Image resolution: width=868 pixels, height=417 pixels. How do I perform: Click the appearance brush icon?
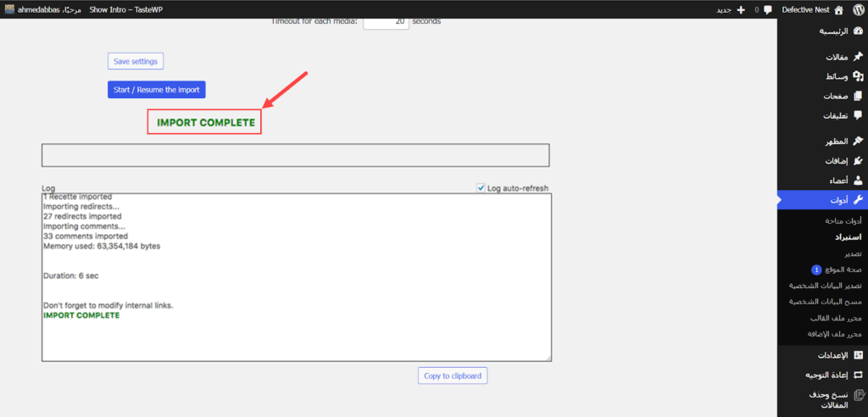tap(858, 142)
